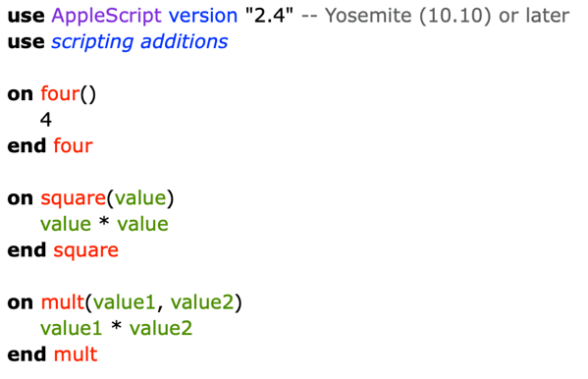Screen dimensions: 588x379
Task: Click 'value2' in the multiplication expression
Action: [x=161, y=328]
